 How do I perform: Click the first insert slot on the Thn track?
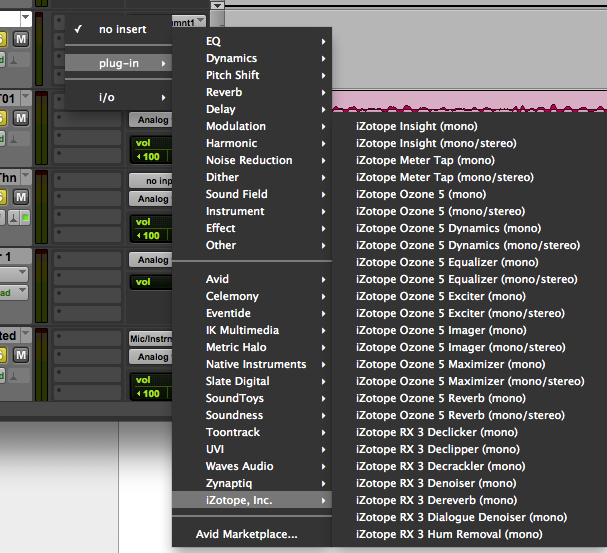pos(88,179)
